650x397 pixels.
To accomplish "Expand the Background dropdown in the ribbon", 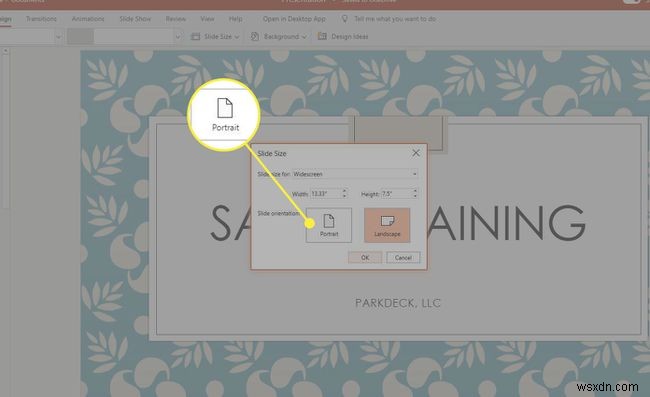I will point(304,37).
